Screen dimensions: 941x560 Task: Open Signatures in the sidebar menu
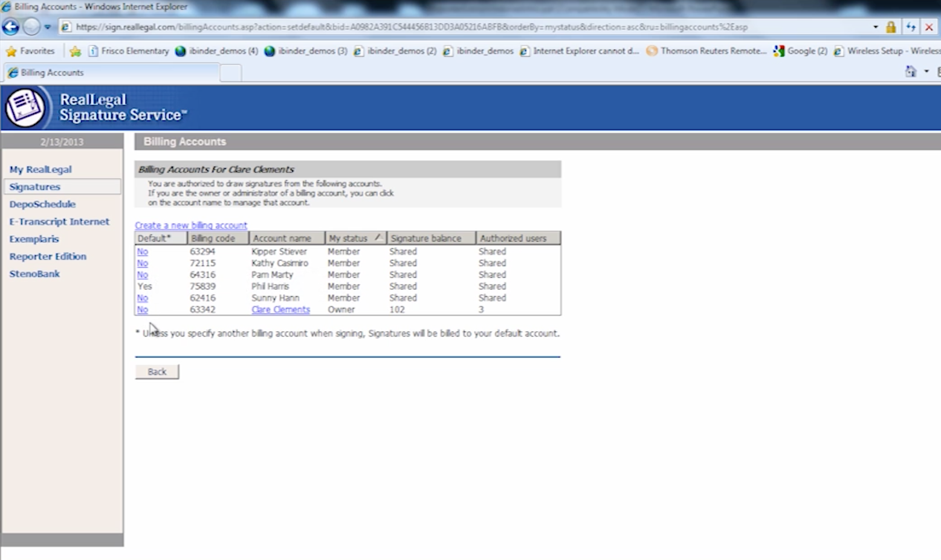(34, 187)
